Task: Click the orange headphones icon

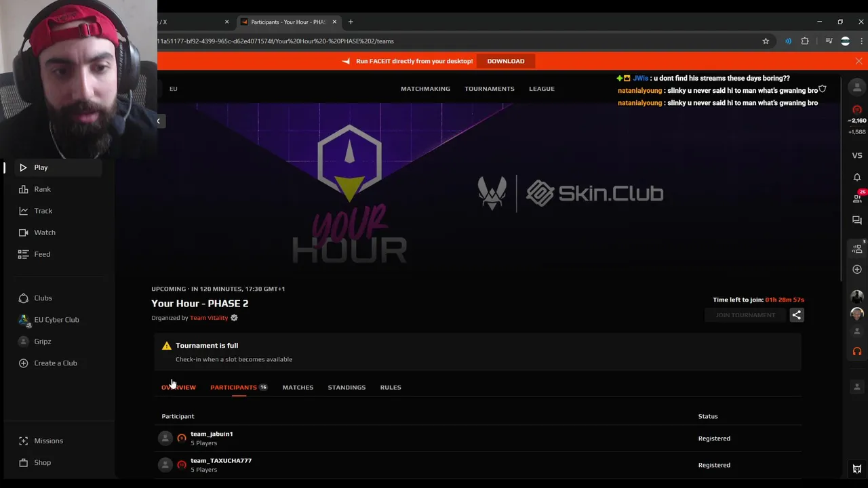Action: pyautogui.click(x=857, y=352)
